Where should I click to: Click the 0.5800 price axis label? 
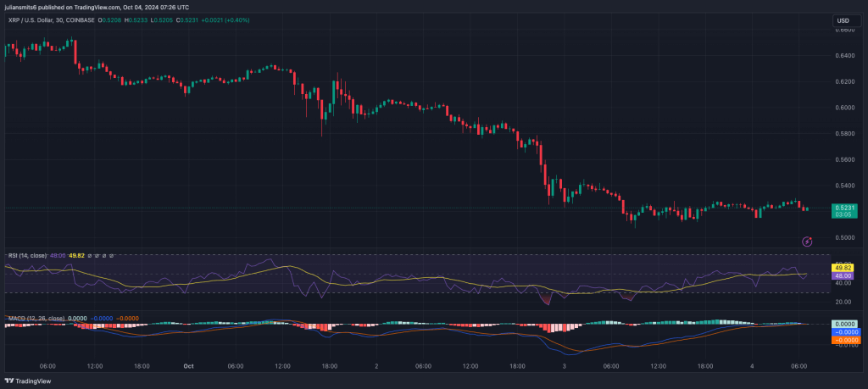pyautogui.click(x=843, y=134)
